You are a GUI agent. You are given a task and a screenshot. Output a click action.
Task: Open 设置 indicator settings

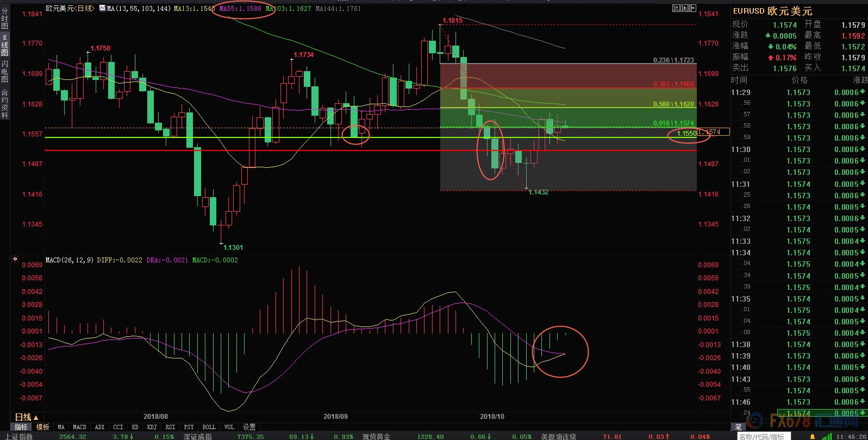pyautogui.click(x=249, y=427)
